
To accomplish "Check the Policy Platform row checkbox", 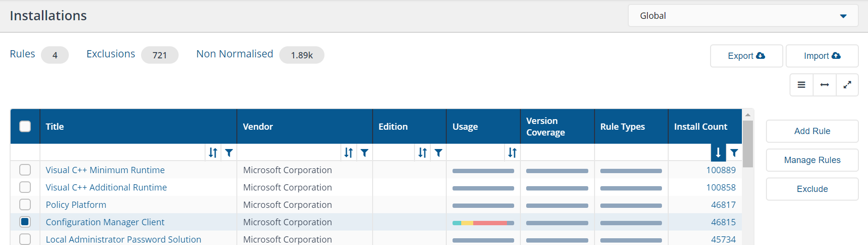I will [25, 204].
